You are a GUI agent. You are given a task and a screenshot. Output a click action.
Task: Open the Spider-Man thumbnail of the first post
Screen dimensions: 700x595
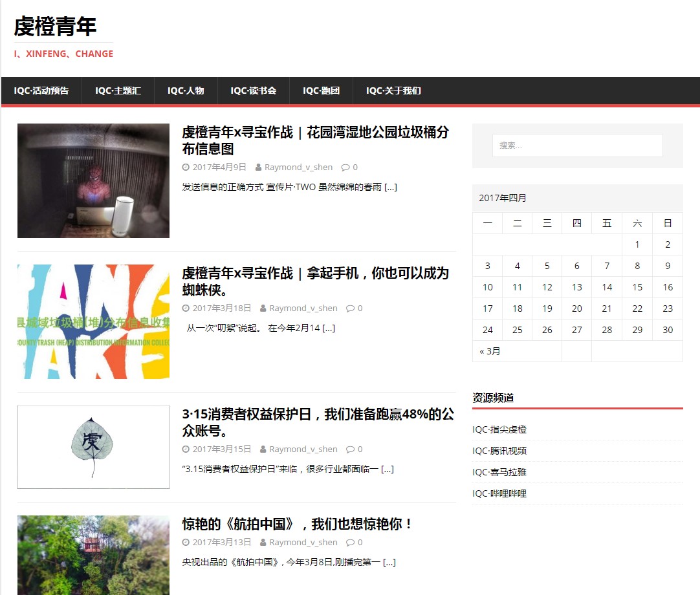[x=93, y=181]
